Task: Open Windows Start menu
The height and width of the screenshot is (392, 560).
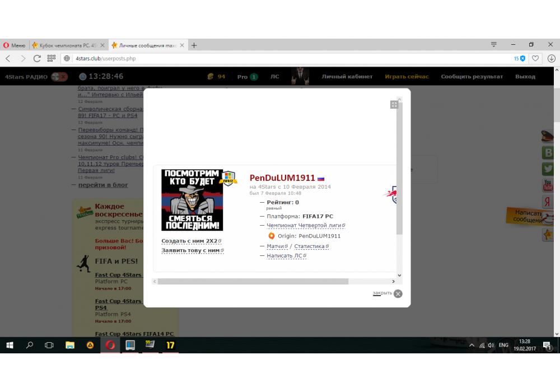Action: click(10, 346)
